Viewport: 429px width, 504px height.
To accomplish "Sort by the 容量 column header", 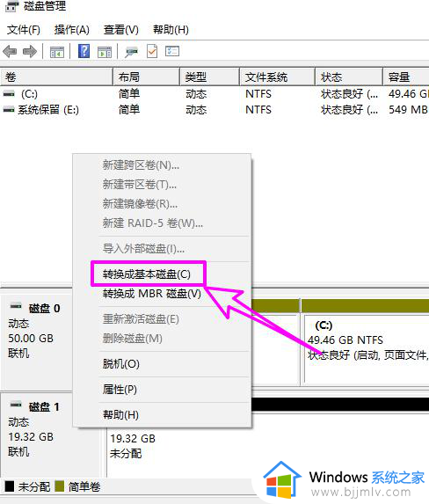I will pyautogui.click(x=406, y=77).
